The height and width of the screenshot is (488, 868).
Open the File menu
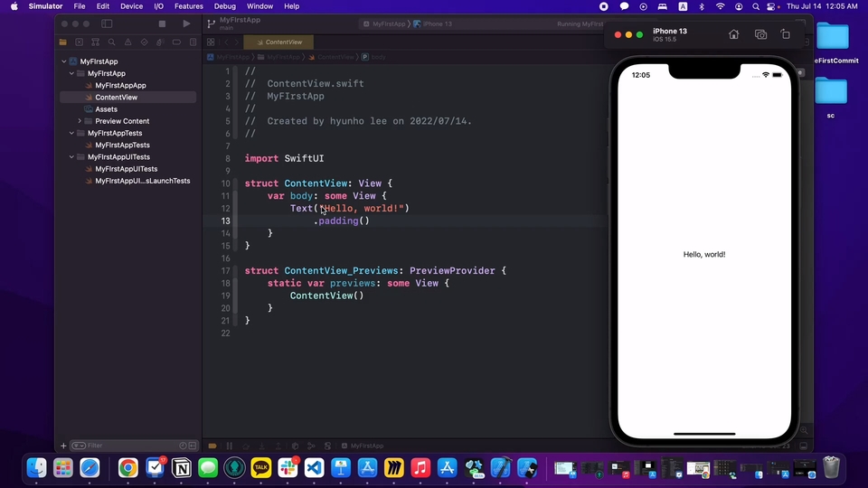point(80,6)
